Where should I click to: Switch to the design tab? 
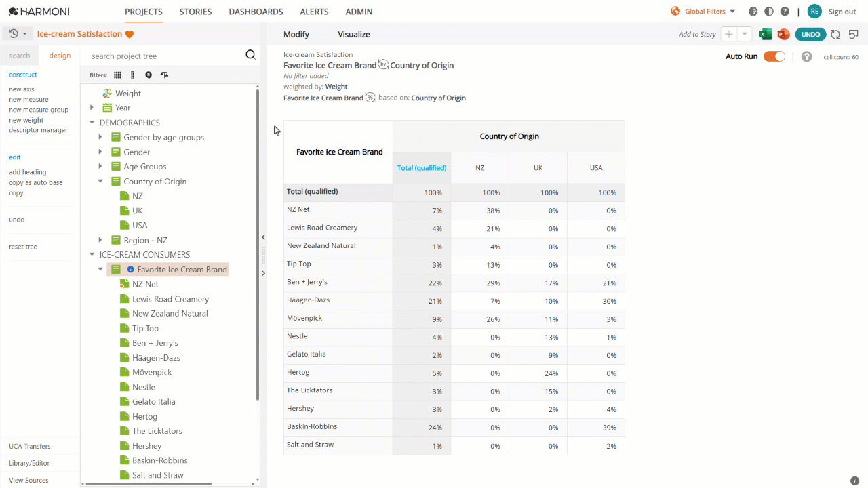pyautogui.click(x=60, y=56)
